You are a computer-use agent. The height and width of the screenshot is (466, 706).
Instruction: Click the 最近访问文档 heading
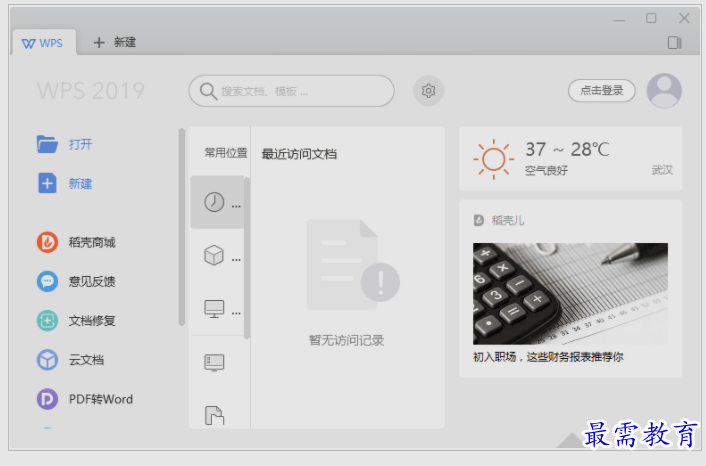click(299, 154)
